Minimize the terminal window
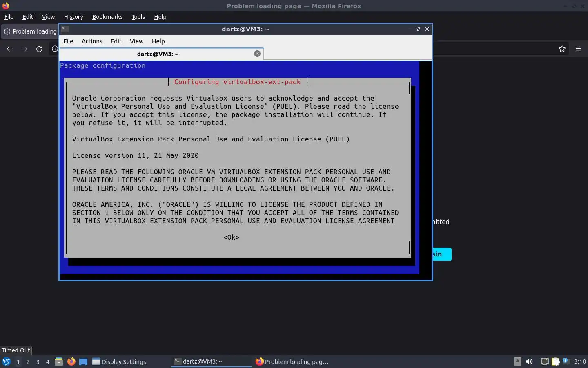This screenshot has height=368, width=588. 410,29
